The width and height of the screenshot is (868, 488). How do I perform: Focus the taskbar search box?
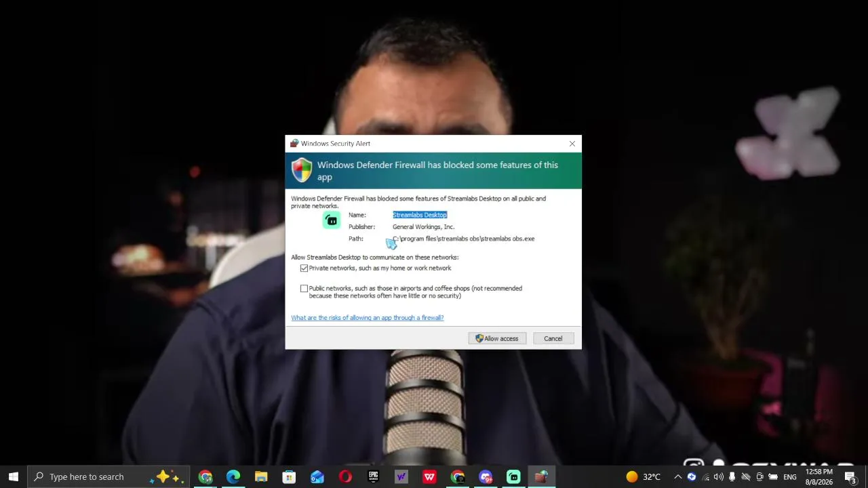coord(108,476)
